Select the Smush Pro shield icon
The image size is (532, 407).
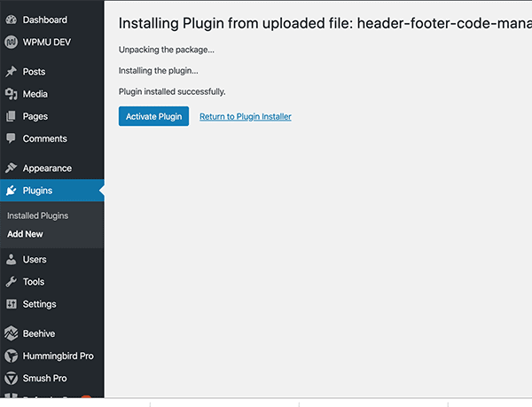point(11,378)
